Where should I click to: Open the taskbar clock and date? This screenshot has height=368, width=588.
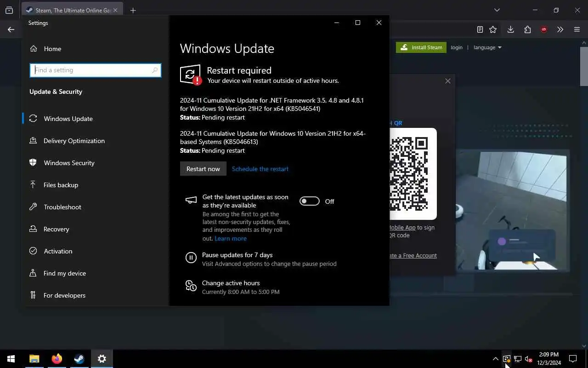(x=549, y=359)
